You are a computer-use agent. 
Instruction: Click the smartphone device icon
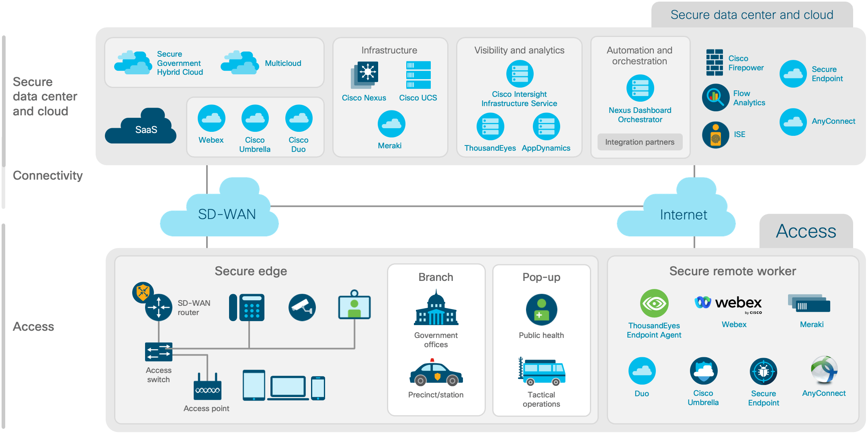pyautogui.click(x=318, y=389)
